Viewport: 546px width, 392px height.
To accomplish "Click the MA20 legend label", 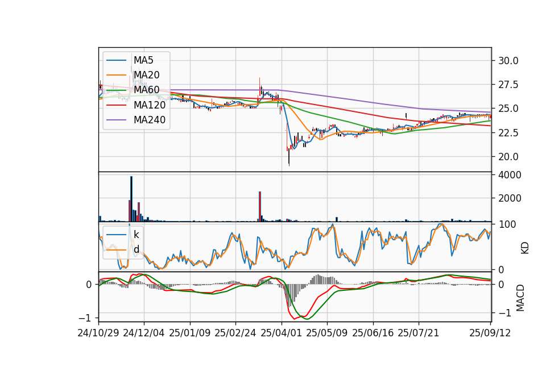I will click(x=146, y=75).
